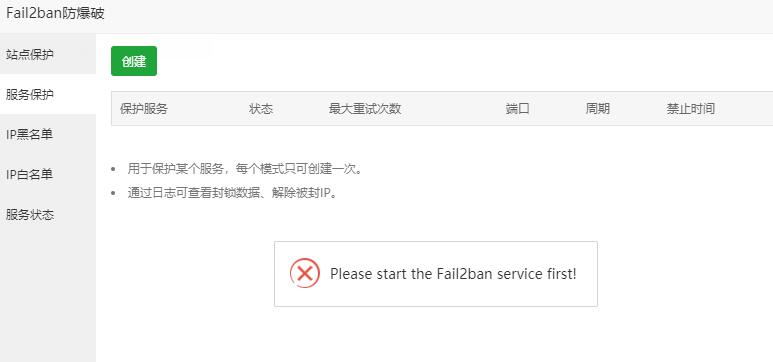Click the 'Please start the Fail2ban service first!' message
The height and width of the screenshot is (362, 773).
(453, 274)
